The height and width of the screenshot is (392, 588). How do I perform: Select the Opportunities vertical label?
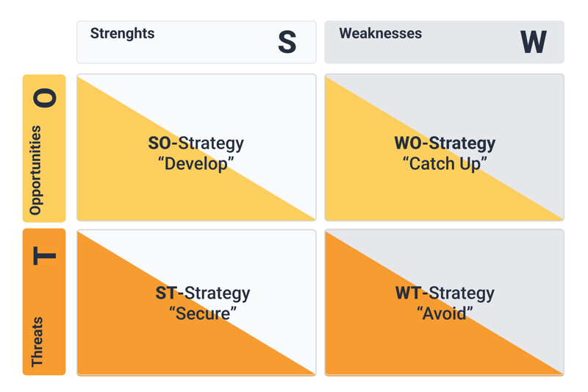pyautogui.click(x=35, y=171)
